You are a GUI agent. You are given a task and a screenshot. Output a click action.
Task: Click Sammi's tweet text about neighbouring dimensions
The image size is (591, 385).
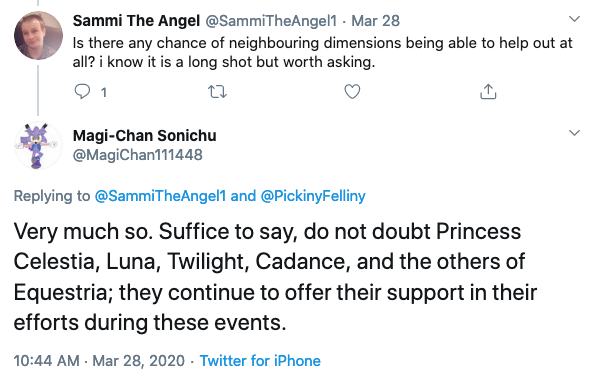pyautogui.click(x=323, y=52)
